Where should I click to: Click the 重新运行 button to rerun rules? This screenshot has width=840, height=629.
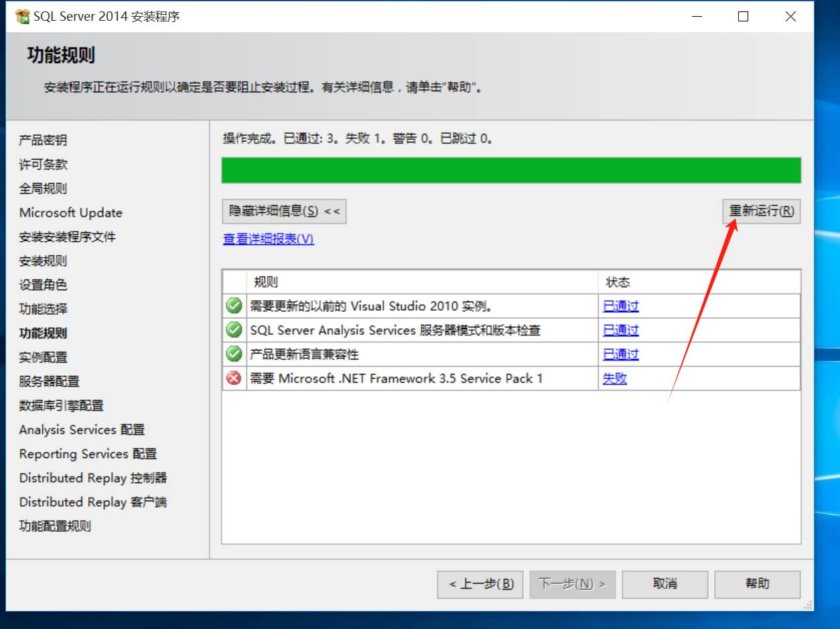pos(761,211)
